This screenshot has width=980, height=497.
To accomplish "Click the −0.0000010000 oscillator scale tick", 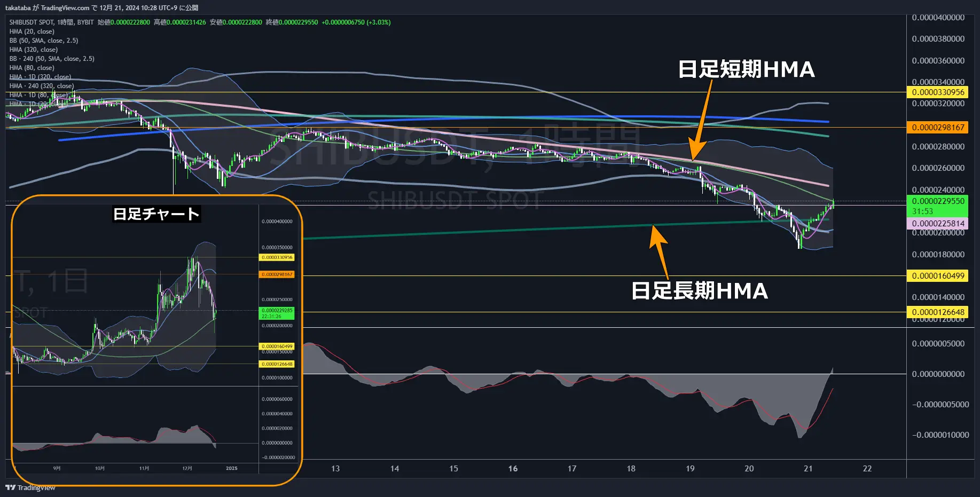I will click(940, 435).
